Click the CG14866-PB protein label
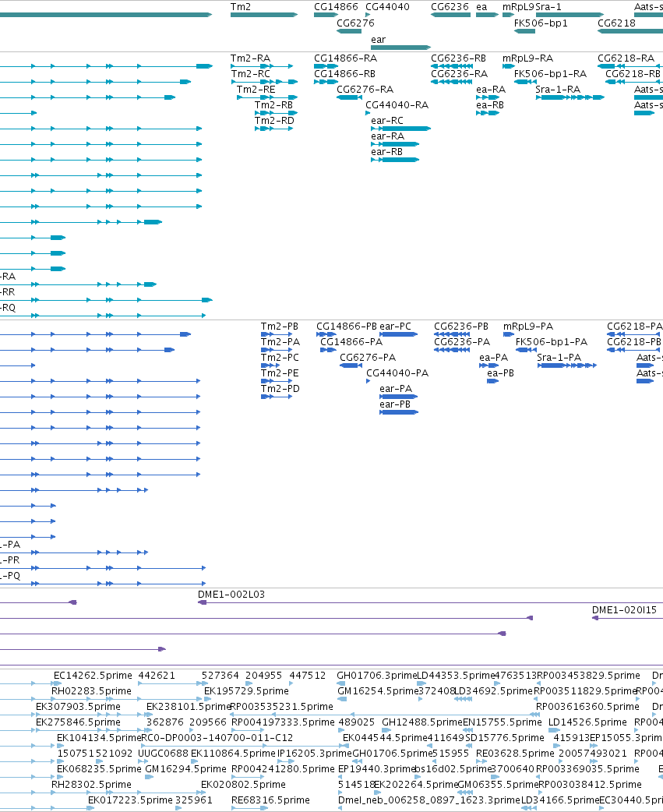 [x=347, y=327]
